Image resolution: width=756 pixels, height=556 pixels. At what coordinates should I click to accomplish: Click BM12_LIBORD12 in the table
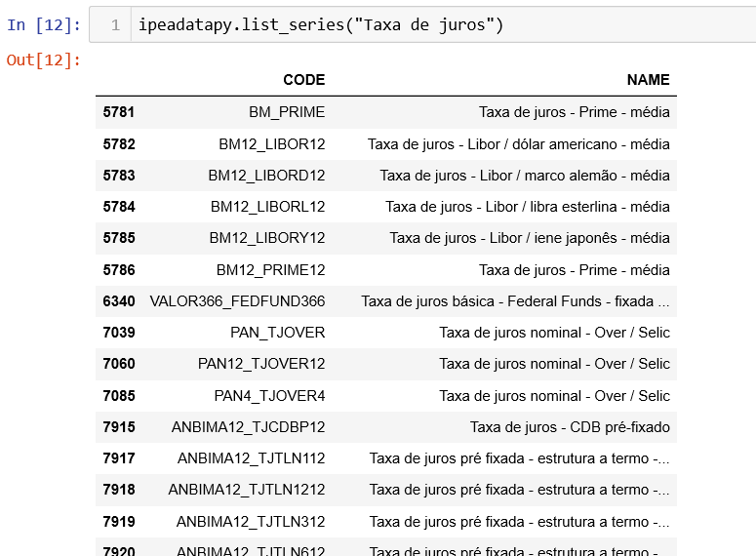[266, 176]
